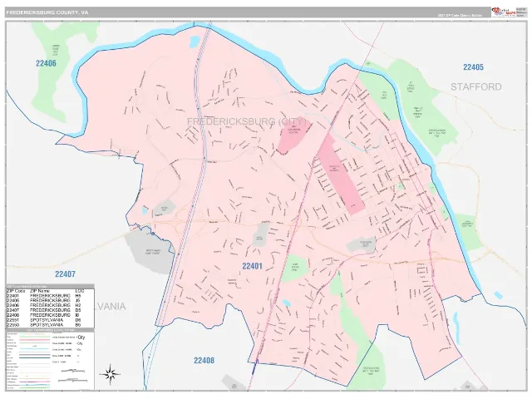532x399 pixels.
Task: Select the 22551 SPOTSYLVANIA table row
Action: pyautogui.click(x=50, y=320)
